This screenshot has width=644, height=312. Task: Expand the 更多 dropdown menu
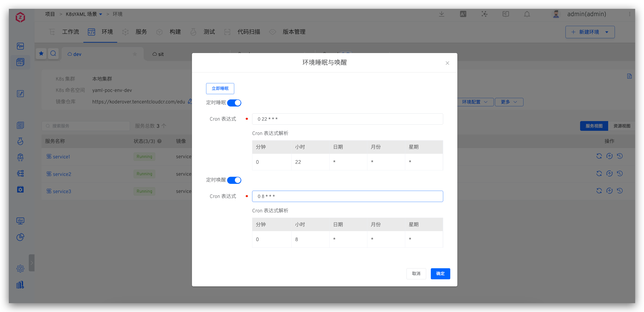pos(509,102)
